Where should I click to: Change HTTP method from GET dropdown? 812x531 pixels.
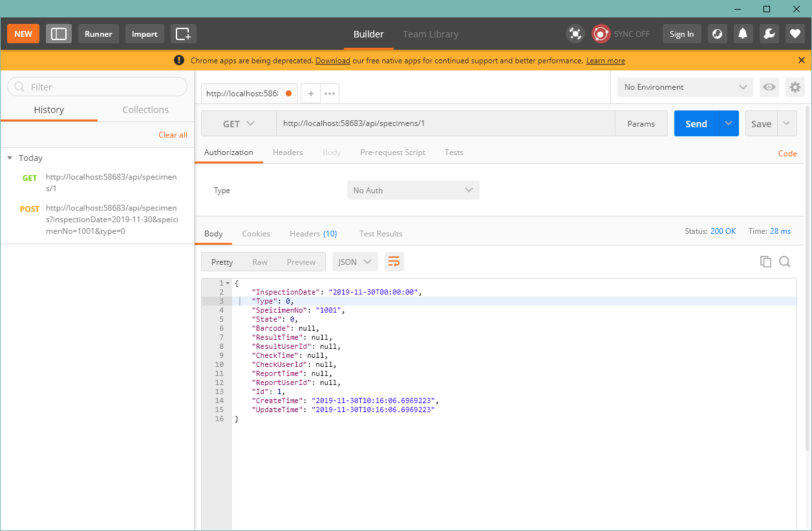pos(239,123)
